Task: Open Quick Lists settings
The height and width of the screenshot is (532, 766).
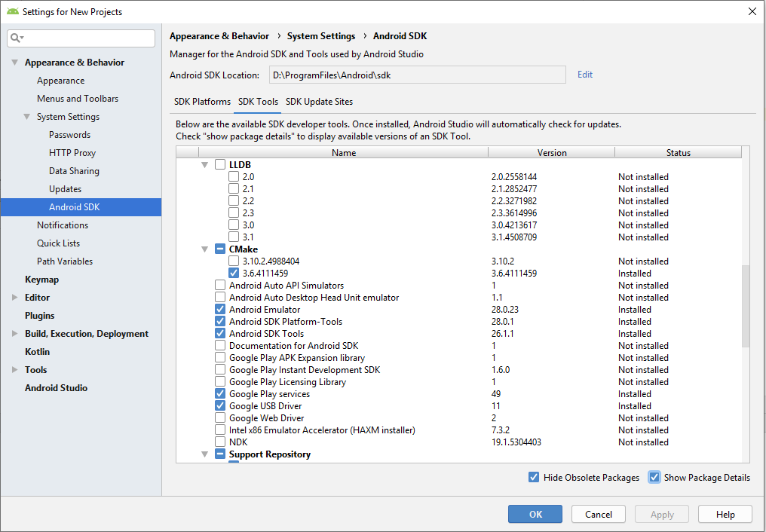Action: pyautogui.click(x=58, y=243)
